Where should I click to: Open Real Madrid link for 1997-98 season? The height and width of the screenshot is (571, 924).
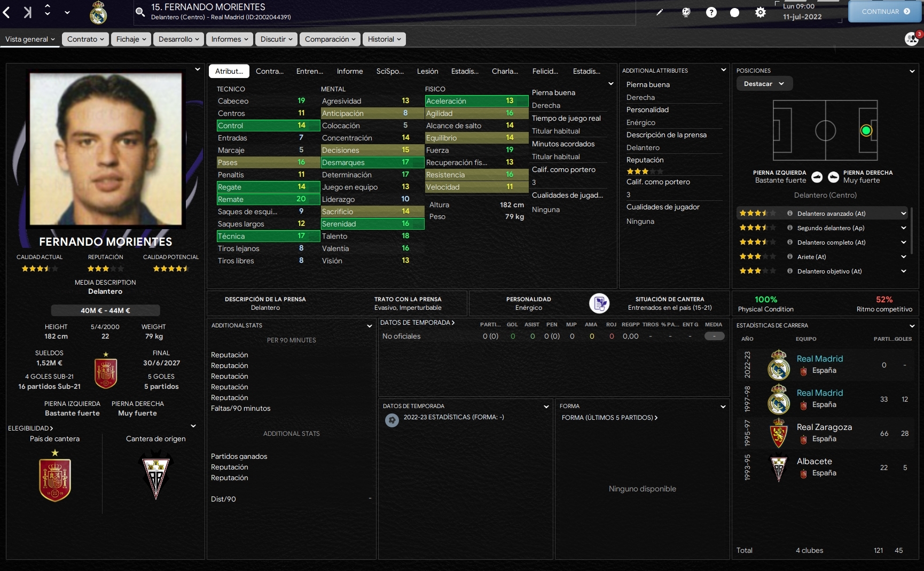pyautogui.click(x=820, y=393)
